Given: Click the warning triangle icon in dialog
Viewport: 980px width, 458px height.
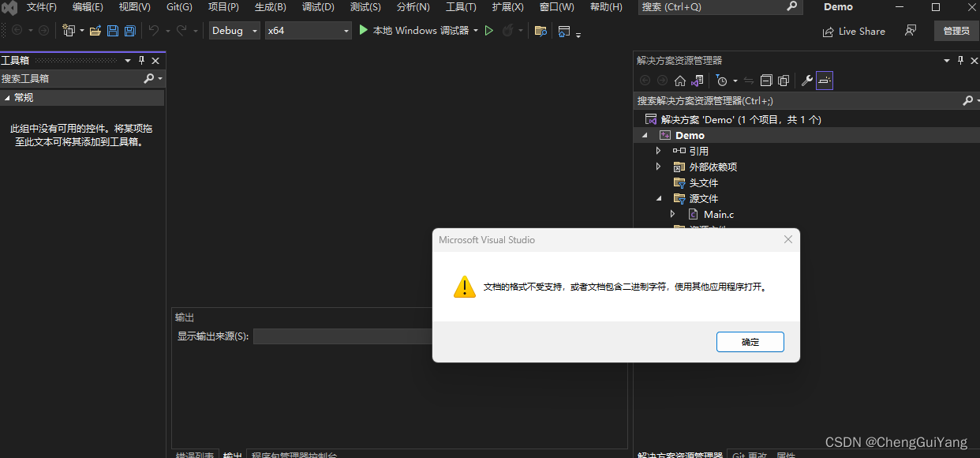Looking at the screenshot, I should tap(465, 287).
